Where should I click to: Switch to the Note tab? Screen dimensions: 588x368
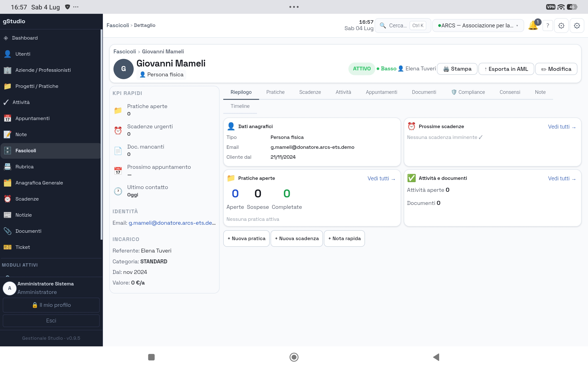(540, 92)
